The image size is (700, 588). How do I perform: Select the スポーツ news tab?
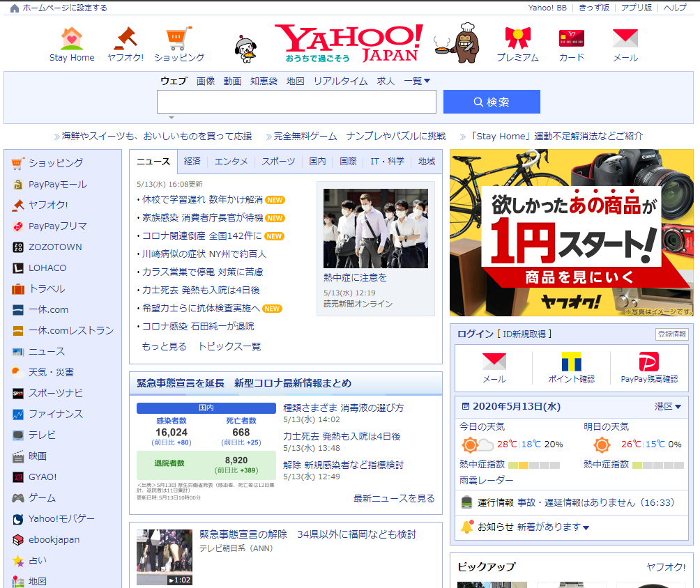click(278, 162)
